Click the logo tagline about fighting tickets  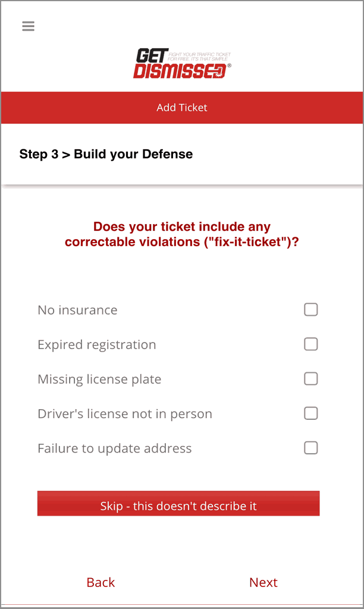click(197, 57)
